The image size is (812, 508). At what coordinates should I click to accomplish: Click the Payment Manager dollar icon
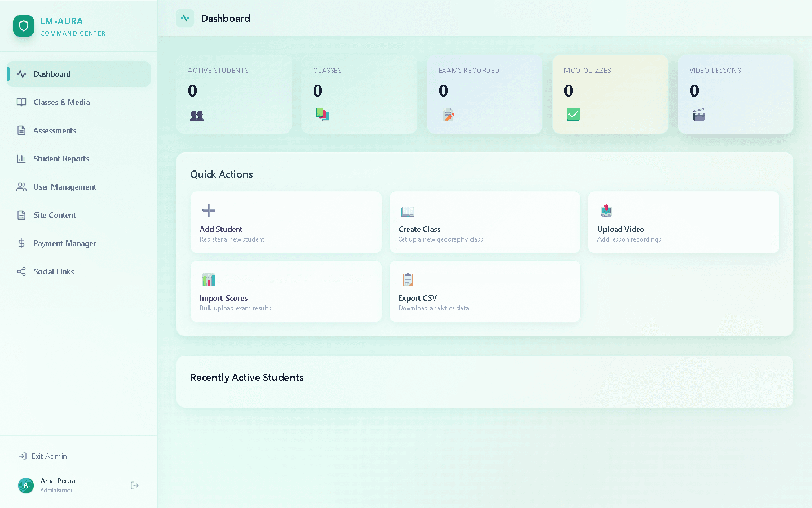[21, 243]
